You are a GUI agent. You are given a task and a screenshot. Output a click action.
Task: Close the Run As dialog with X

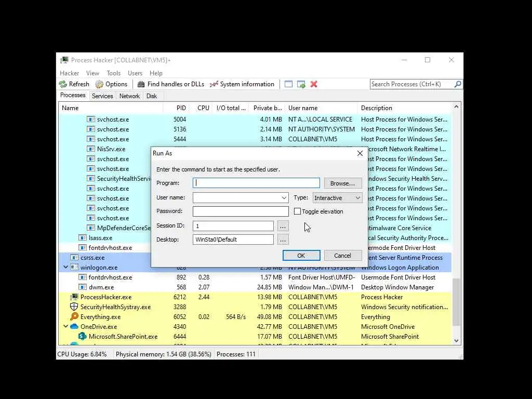(x=360, y=153)
